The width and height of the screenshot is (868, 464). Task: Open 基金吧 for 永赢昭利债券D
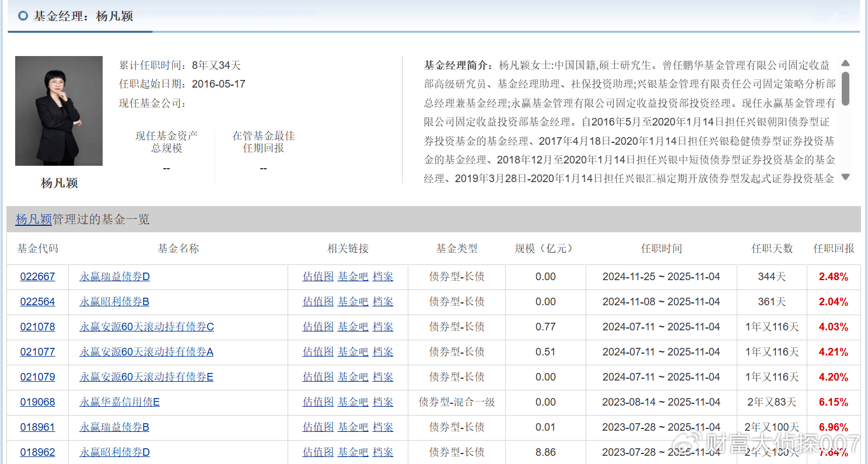(353, 452)
